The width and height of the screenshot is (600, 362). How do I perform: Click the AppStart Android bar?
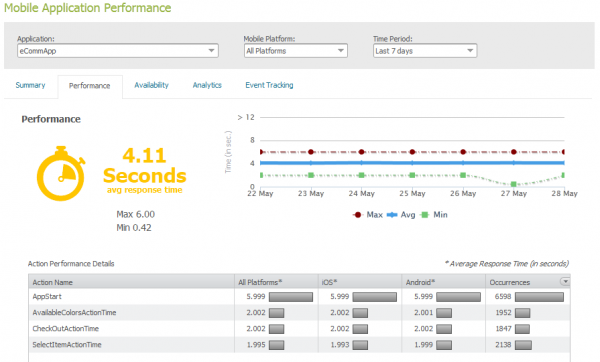[x=458, y=297]
